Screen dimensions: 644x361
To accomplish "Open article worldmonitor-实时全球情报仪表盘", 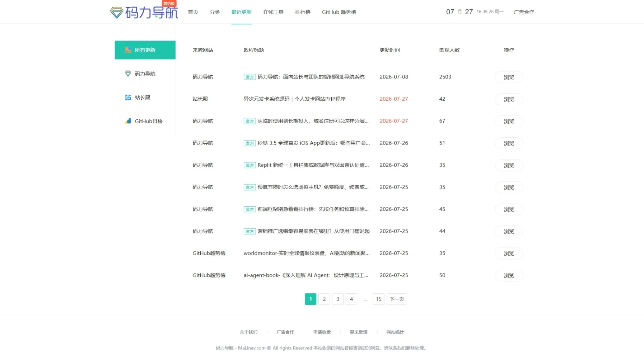I will pos(307,253).
